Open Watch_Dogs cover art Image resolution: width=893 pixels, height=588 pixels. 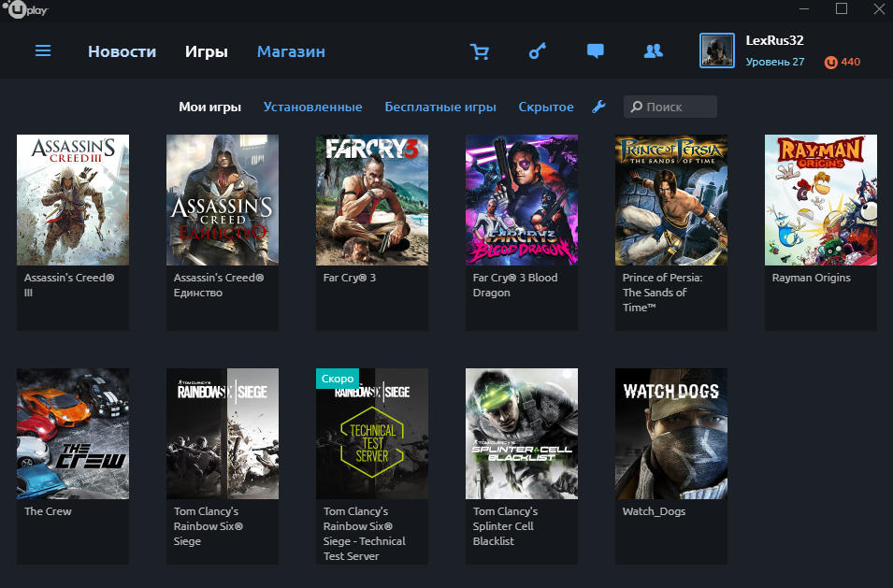point(671,434)
